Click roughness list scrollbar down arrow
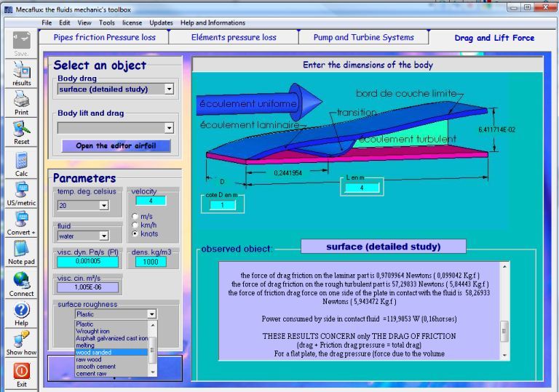 click(x=153, y=372)
